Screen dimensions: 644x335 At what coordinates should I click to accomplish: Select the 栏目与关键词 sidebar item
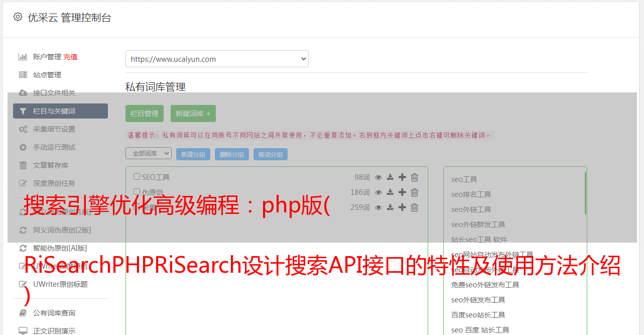[x=60, y=111]
